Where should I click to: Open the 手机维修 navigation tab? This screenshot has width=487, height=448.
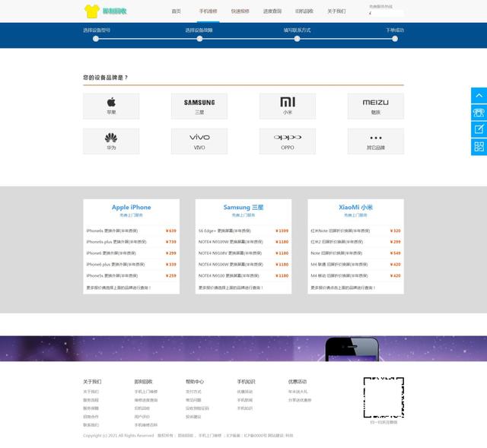208,11
